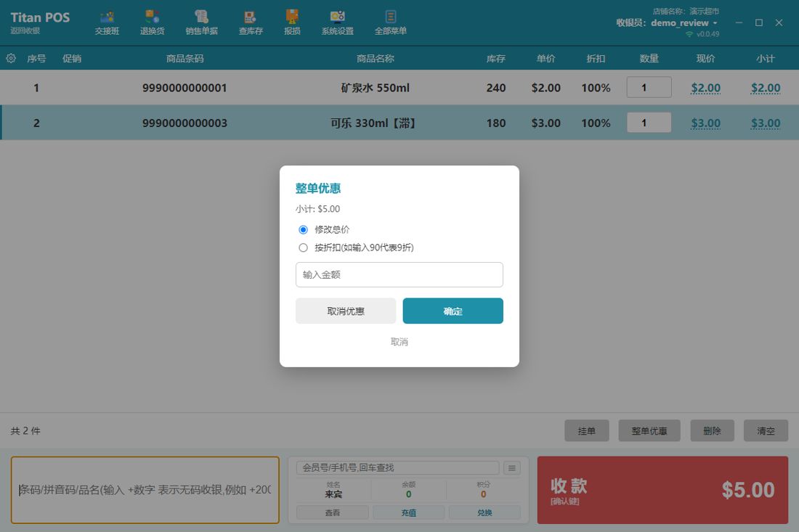Click the v0.0.49 version label
This screenshot has width=799, height=532.
(707, 34)
